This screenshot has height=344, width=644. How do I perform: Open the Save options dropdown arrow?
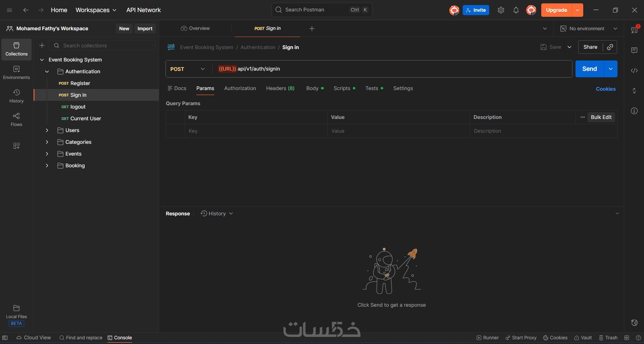(x=569, y=47)
